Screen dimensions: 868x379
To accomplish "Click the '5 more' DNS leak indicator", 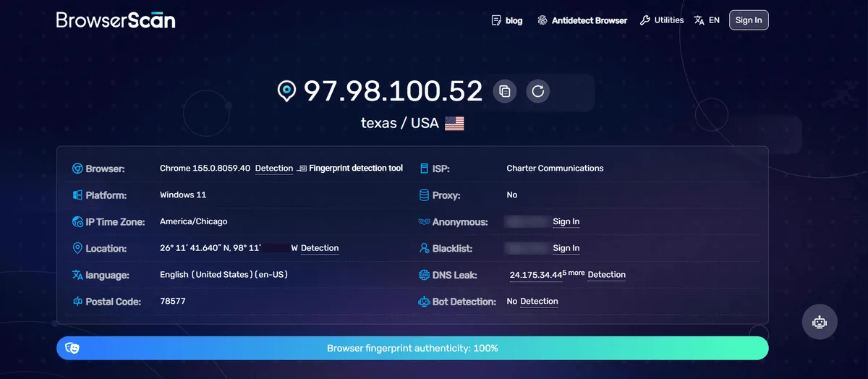I will pyautogui.click(x=574, y=273).
